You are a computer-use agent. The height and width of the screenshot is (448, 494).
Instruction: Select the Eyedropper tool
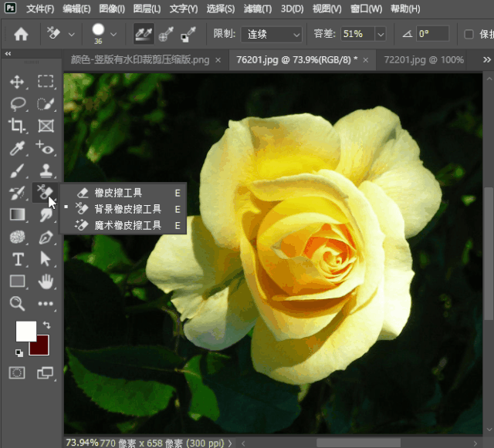[x=17, y=148]
